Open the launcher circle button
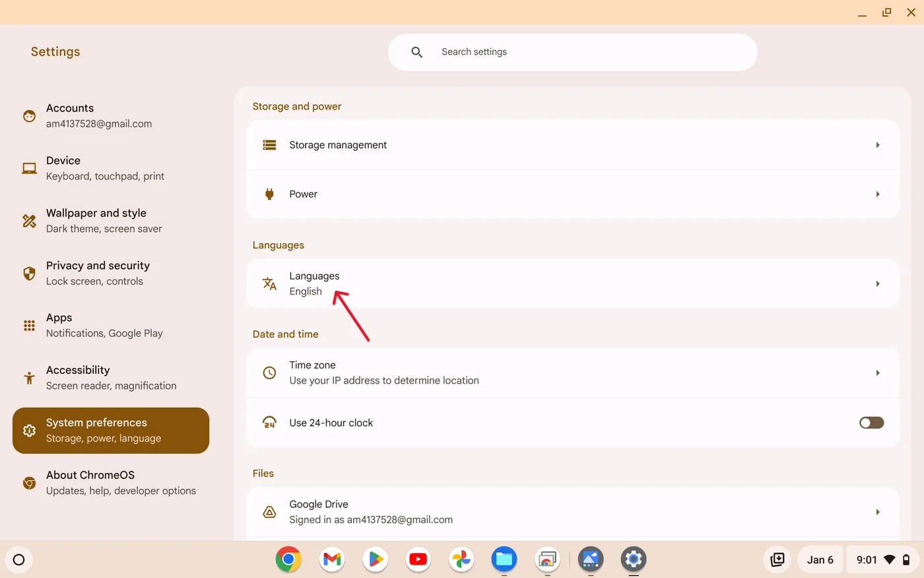 (19, 560)
